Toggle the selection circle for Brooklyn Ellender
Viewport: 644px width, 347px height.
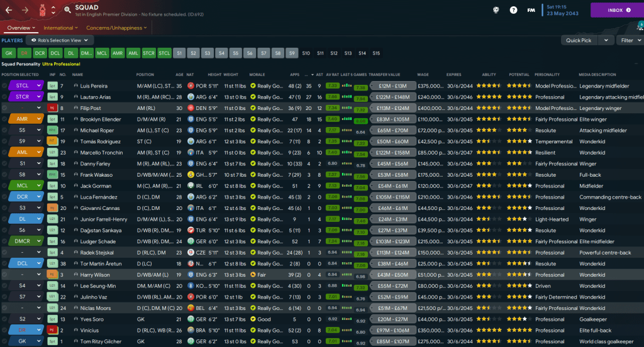[5, 119]
